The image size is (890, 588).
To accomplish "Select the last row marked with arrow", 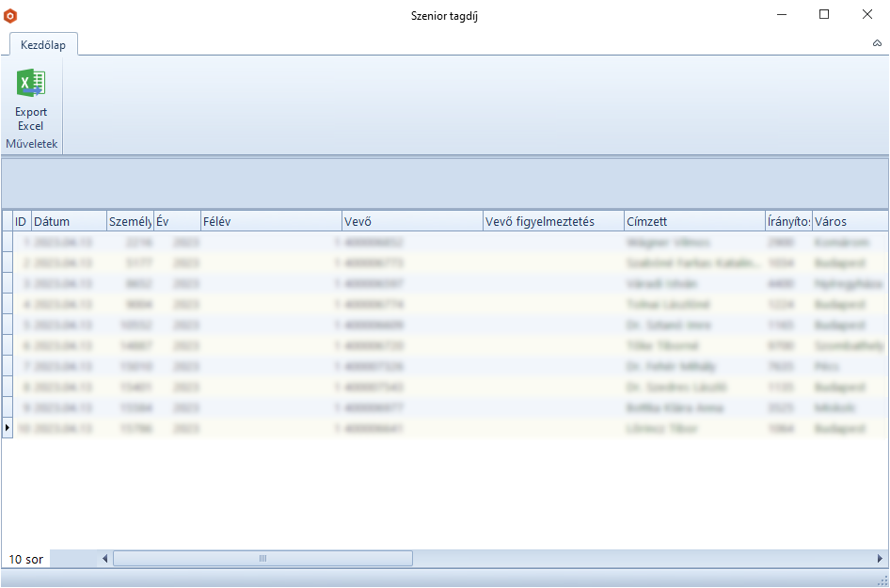I will coord(8,428).
